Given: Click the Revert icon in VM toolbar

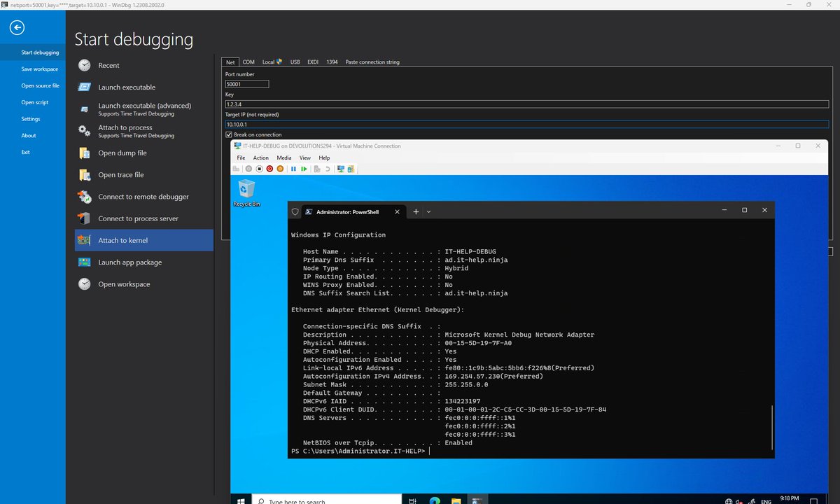Looking at the screenshot, I should [328, 169].
